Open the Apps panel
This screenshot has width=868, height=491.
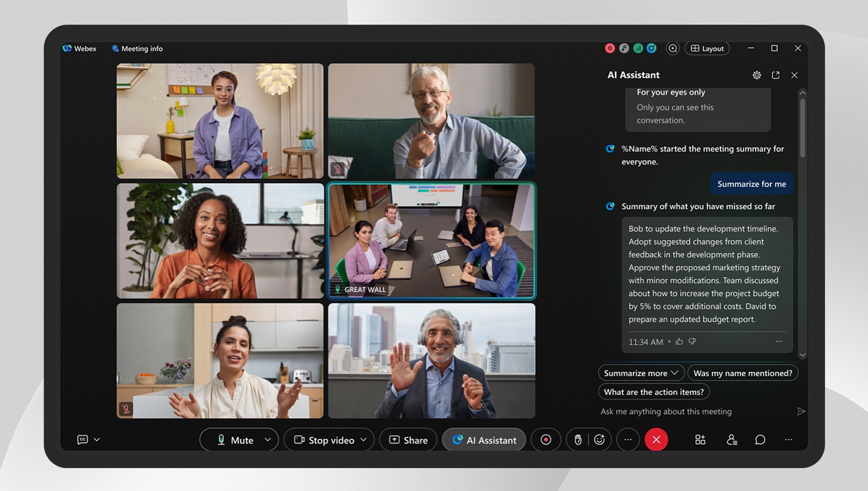pyautogui.click(x=700, y=440)
